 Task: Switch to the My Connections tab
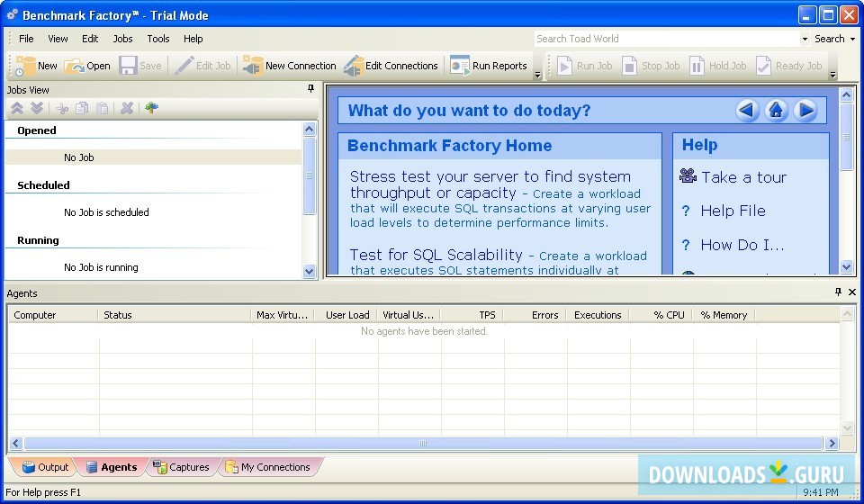coord(268,467)
